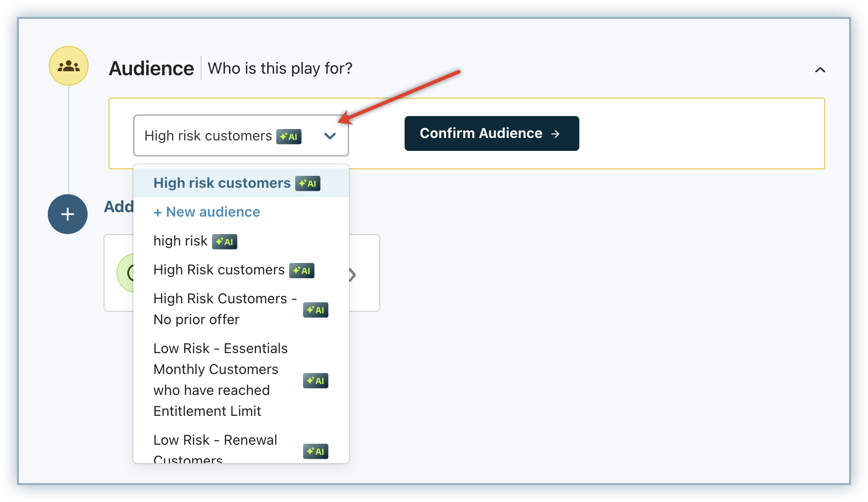Click AI badge in selected audience field

tap(289, 136)
